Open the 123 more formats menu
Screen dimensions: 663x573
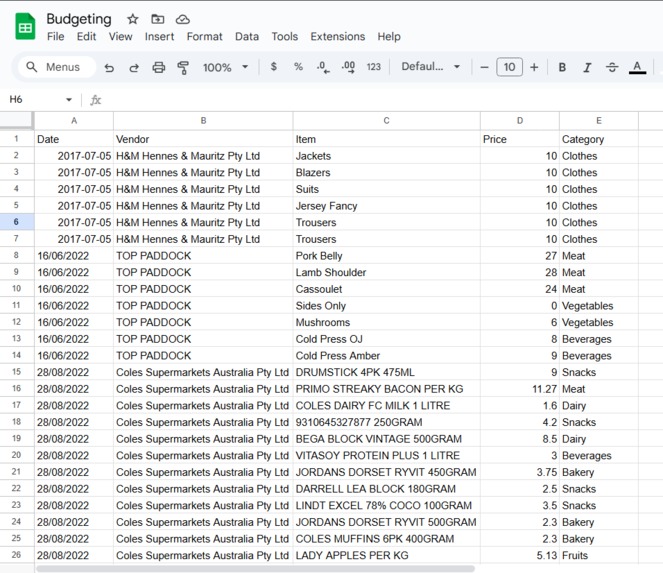pyautogui.click(x=373, y=67)
